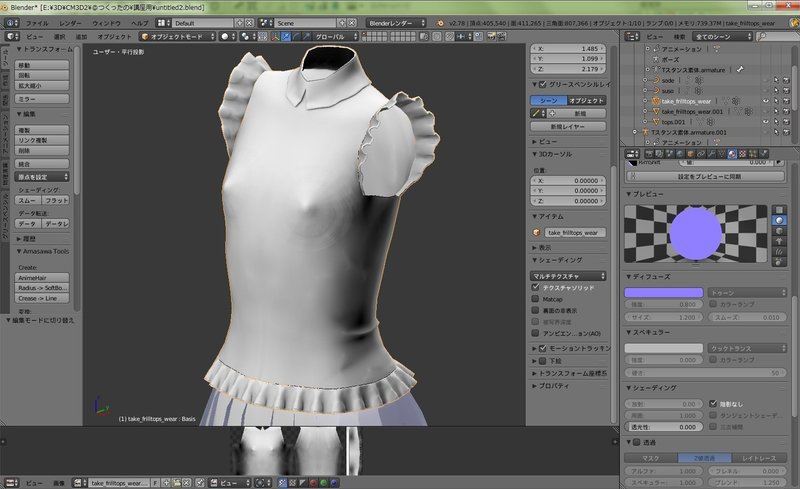
Task: Click the AnimeHair button
Action: (42, 278)
